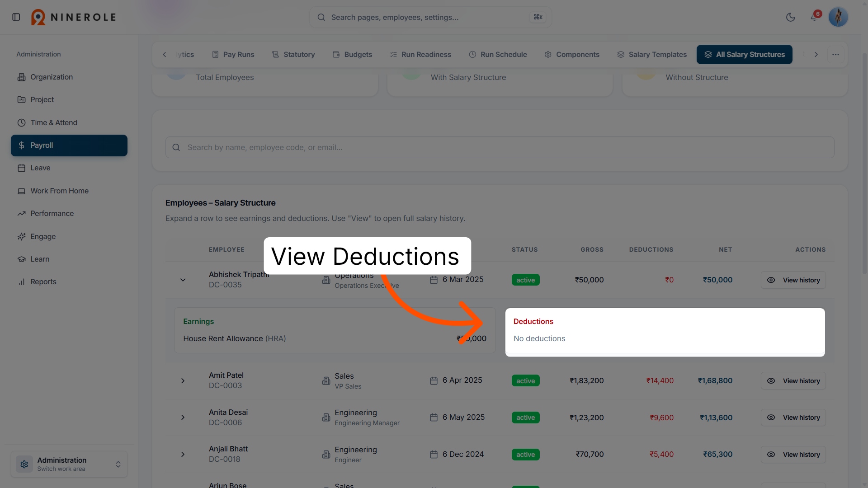
Task: Focus the global search pages field
Action: pyautogui.click(x=430, y=17)
